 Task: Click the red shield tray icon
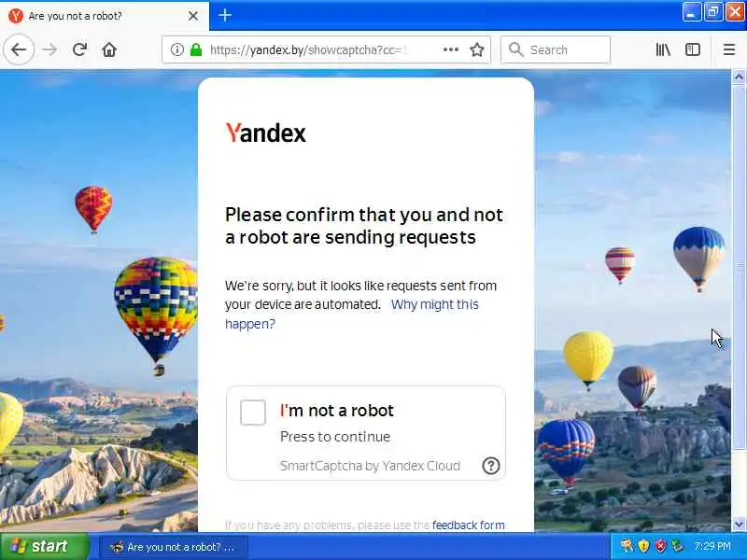click(x=660, y=546)
